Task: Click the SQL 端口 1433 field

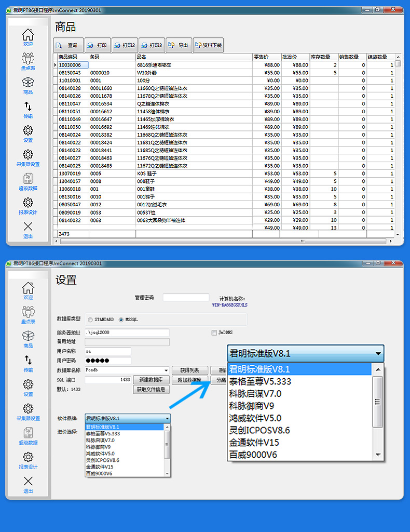Action: [x=108, y=380]
